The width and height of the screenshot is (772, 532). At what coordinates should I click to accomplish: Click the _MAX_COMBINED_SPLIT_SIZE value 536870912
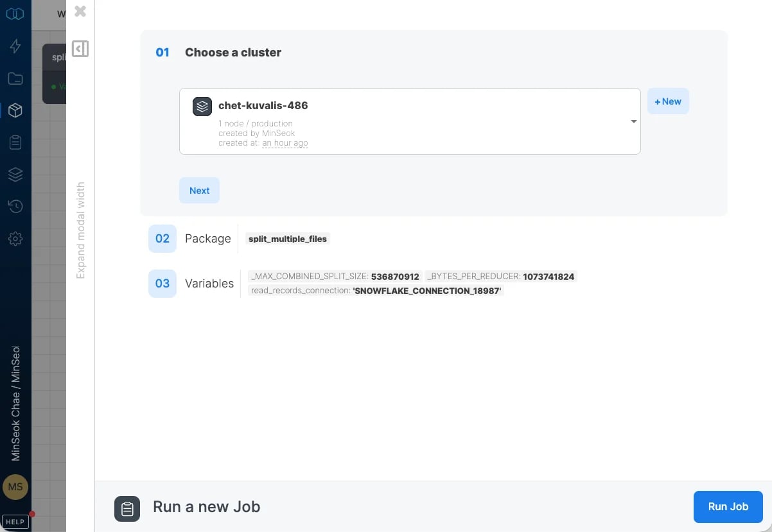point(395,277)
